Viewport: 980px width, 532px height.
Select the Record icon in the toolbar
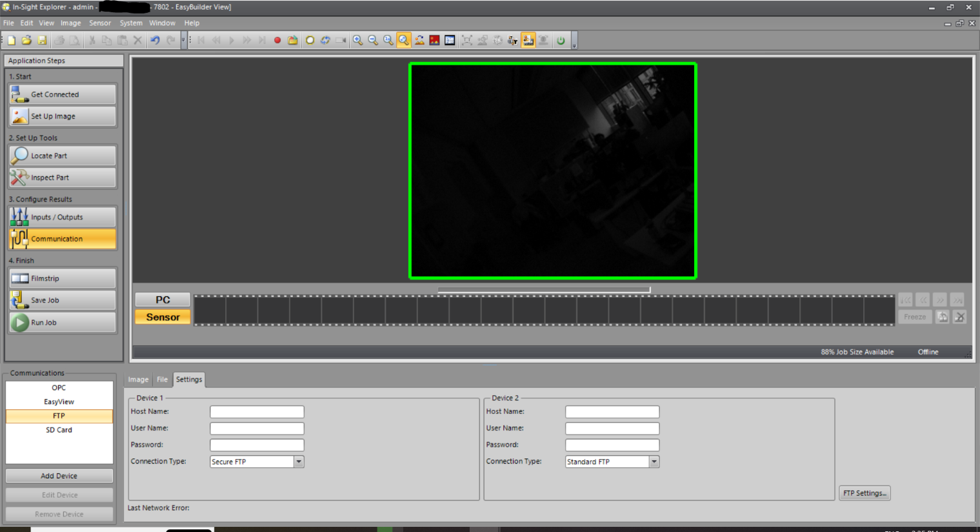[x=277, y=39]
